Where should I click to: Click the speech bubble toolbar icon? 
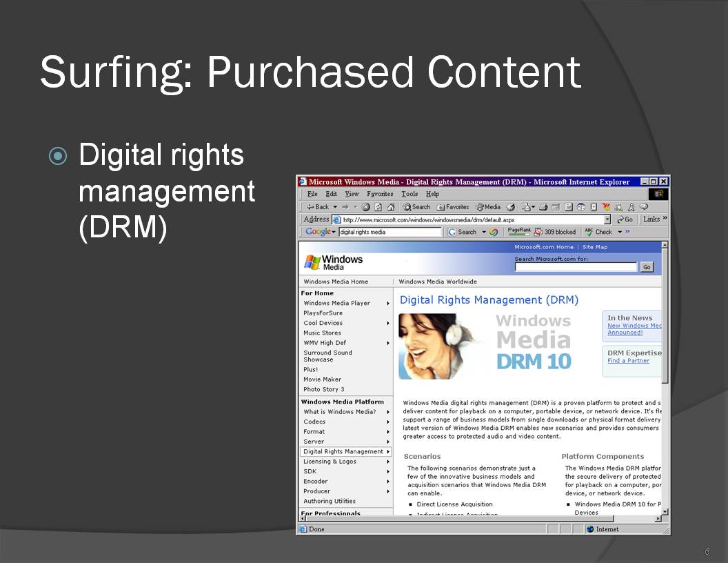click(x=643, y=207)
